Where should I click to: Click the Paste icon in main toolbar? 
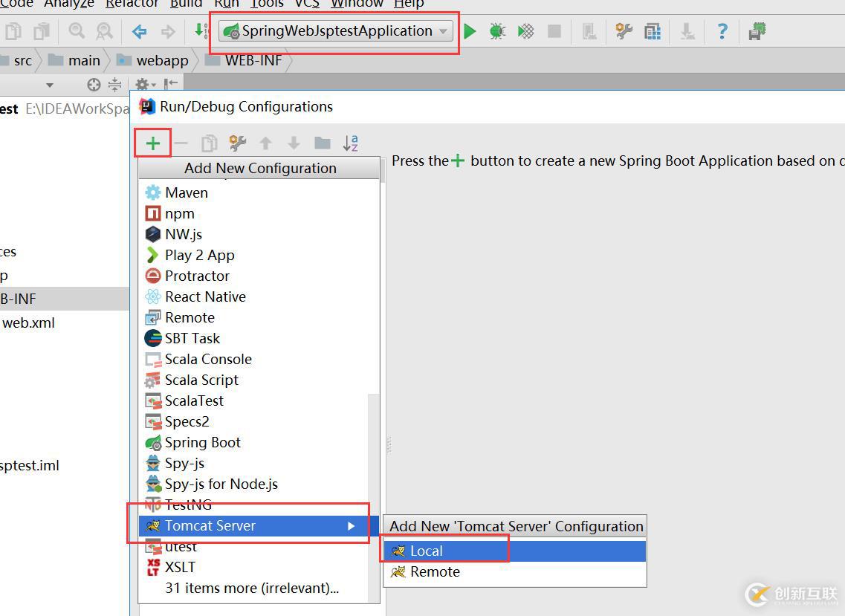click(41, 31)
